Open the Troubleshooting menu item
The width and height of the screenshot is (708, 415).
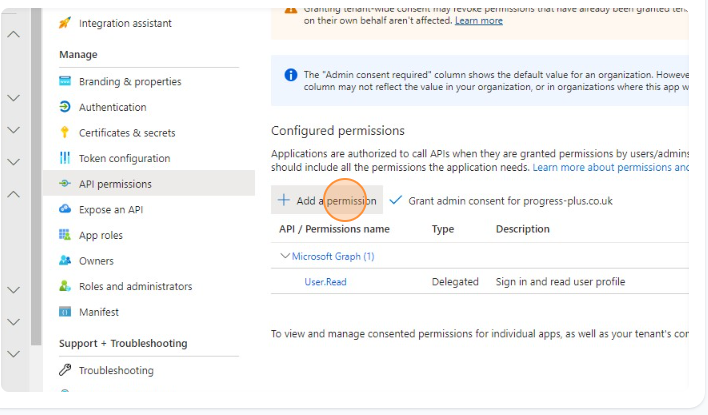point(116,370)
